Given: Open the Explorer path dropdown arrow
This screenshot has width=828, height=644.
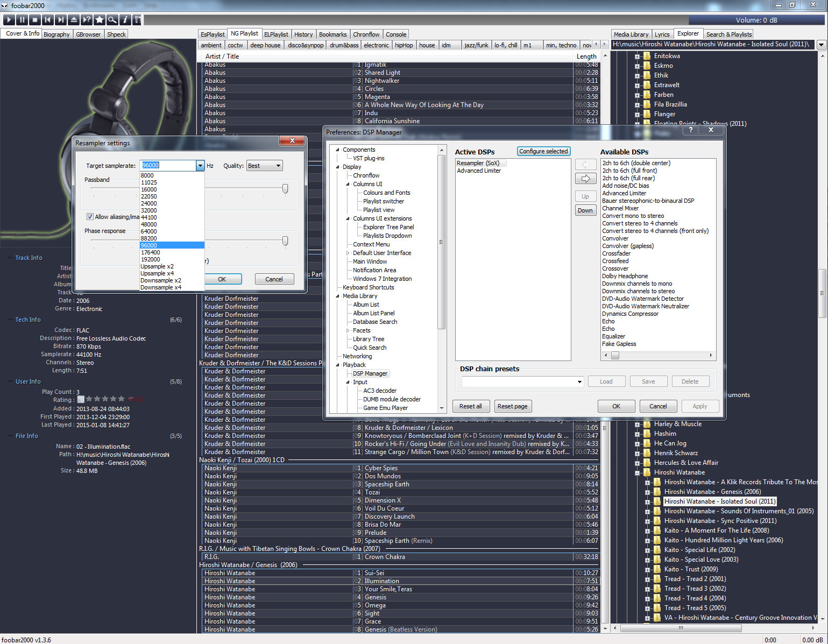Looking at the screenshot, I should click(822, 45).
